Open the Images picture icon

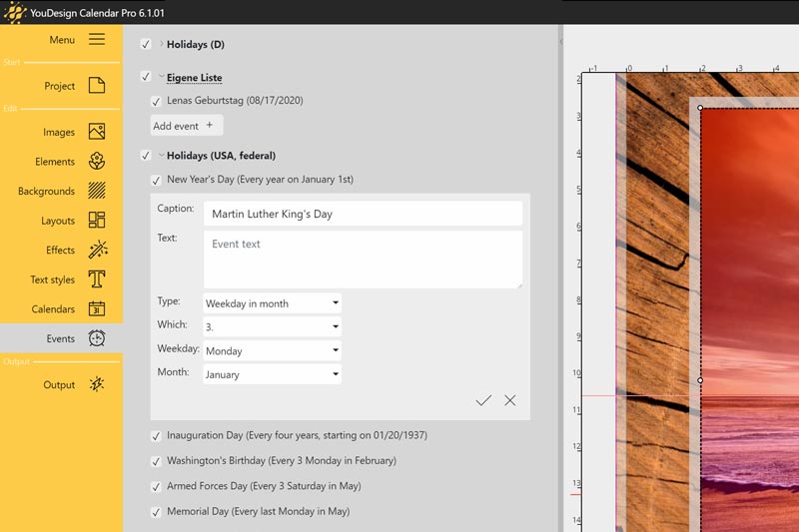coord(97,132)
